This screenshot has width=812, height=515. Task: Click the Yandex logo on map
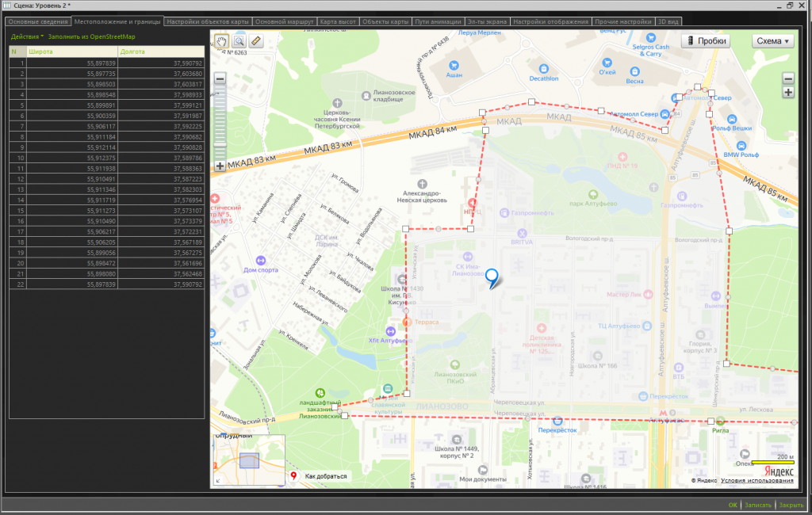779,471
